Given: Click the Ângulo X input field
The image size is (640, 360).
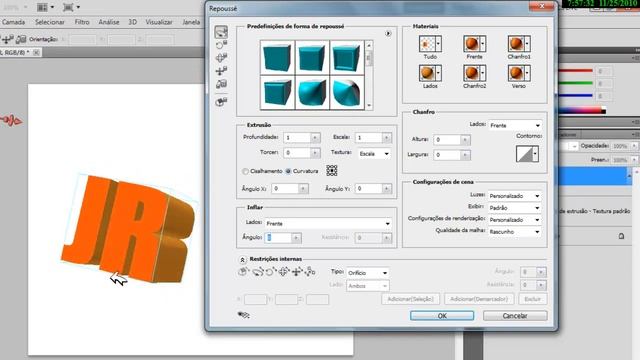Looking at the screenshot, I should pos(285,189).
